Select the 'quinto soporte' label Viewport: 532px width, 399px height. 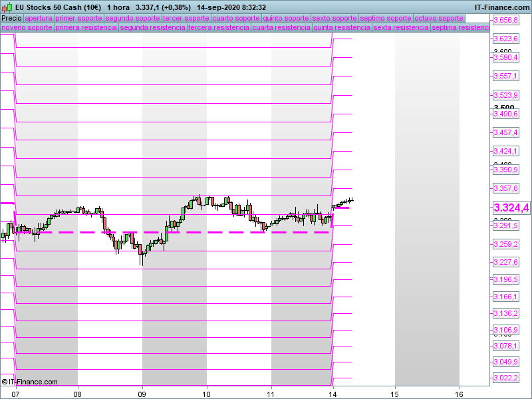(x=286, y=18)
